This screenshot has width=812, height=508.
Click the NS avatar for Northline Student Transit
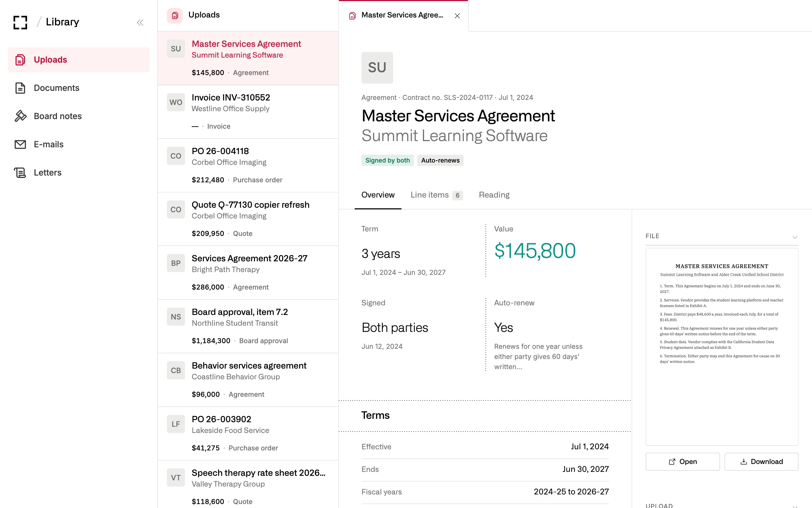click(x=176, y=317)
